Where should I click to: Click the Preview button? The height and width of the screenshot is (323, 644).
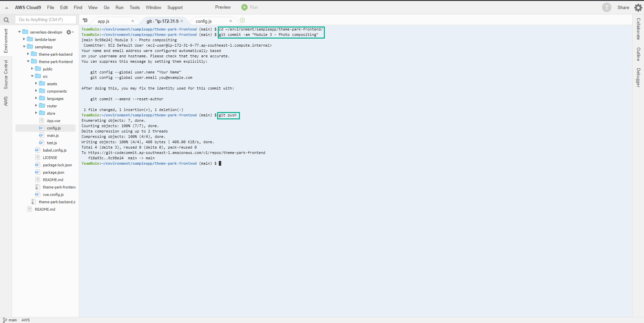point(223,7)
